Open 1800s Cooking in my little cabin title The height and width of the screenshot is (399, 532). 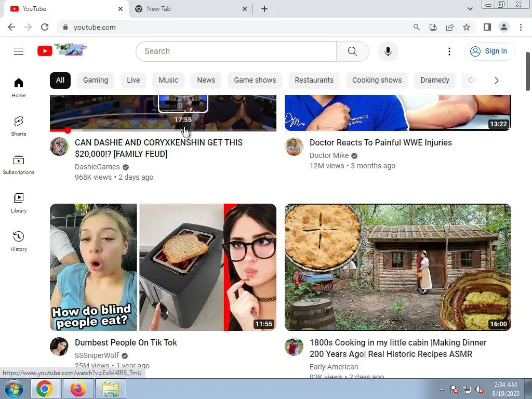pyautogui.click(x=398, y=349)
